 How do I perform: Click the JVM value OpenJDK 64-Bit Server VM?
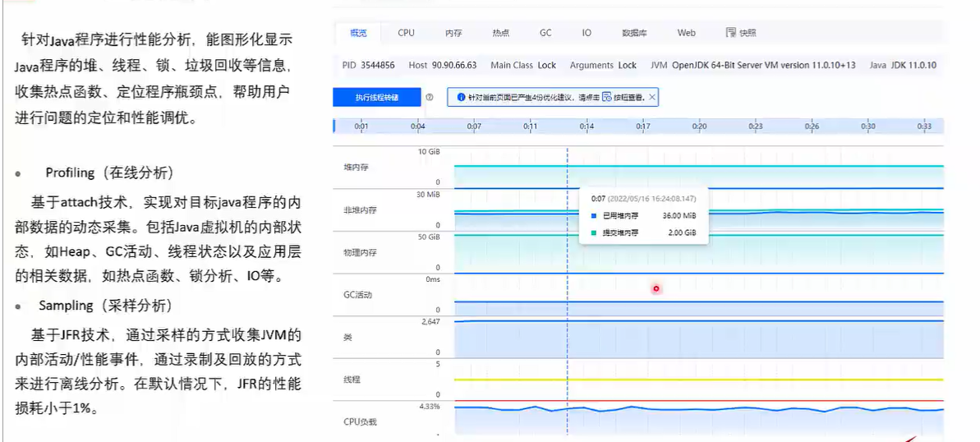(x=764, y=65)
